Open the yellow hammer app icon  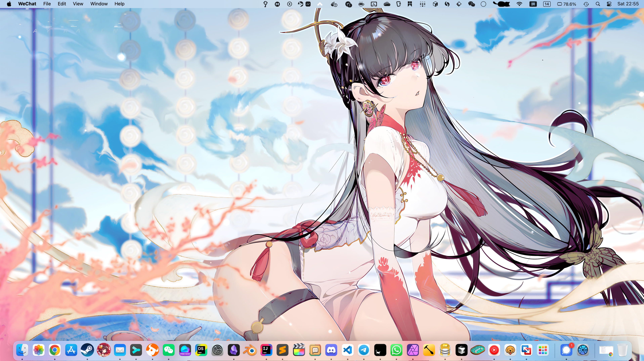(x=429, y=350)
